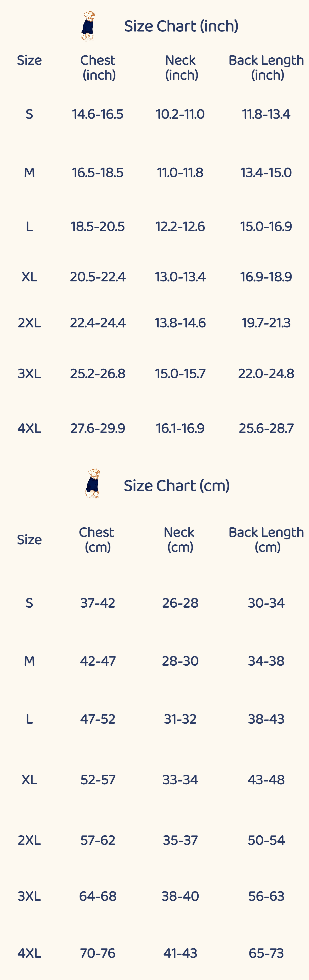Click neck value 15.0-15.7 for 3XL

[x=180, y=374]
